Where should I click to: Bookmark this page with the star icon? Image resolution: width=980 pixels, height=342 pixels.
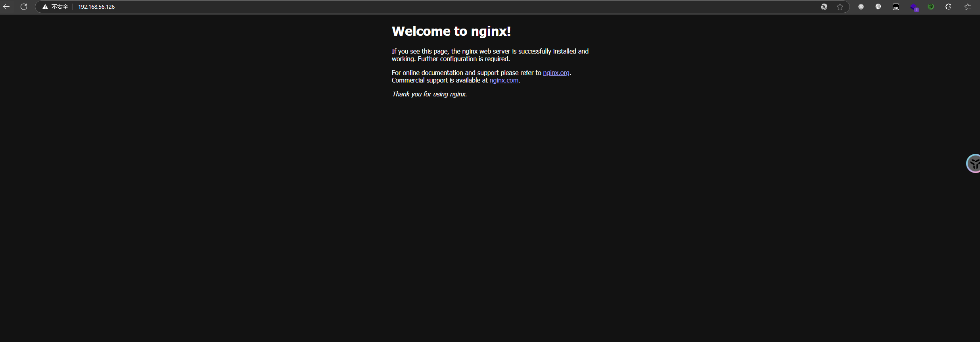tap(840, 7)
